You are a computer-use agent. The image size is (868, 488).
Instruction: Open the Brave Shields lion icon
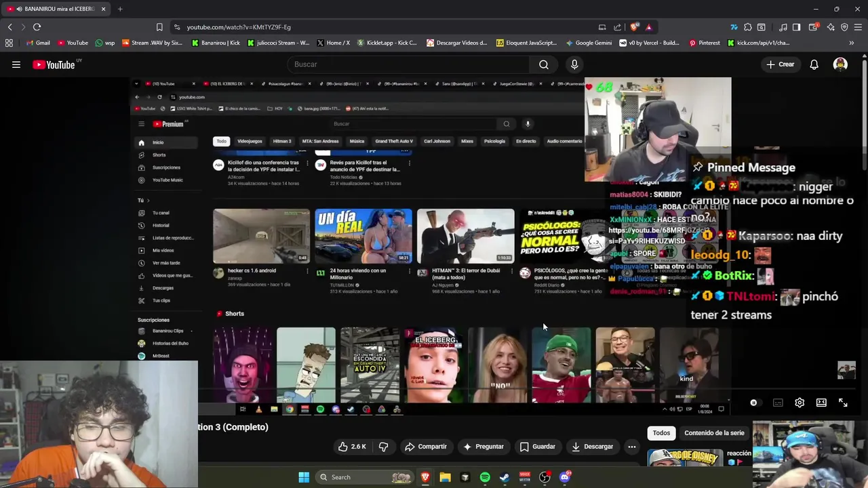tap(634, 27)
